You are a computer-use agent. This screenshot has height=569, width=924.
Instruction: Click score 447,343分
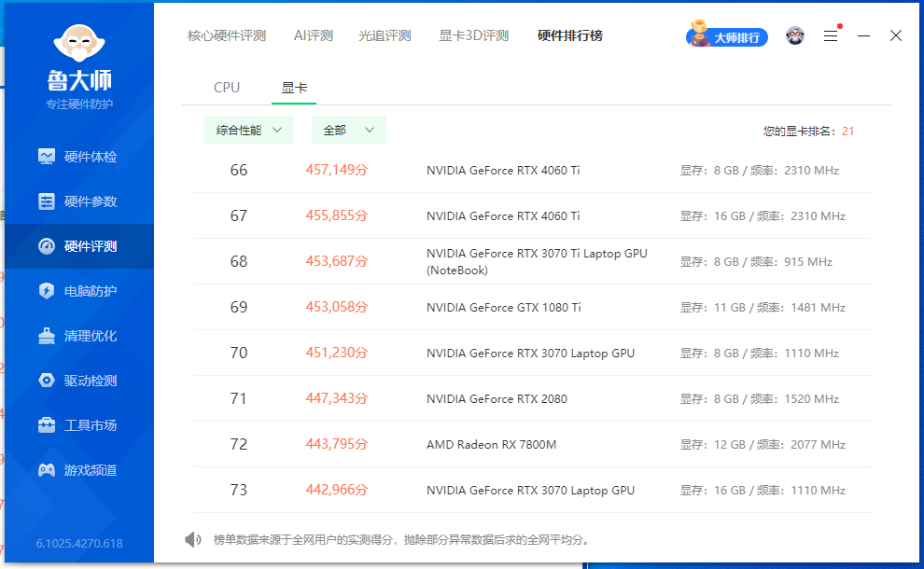[337, 399]
